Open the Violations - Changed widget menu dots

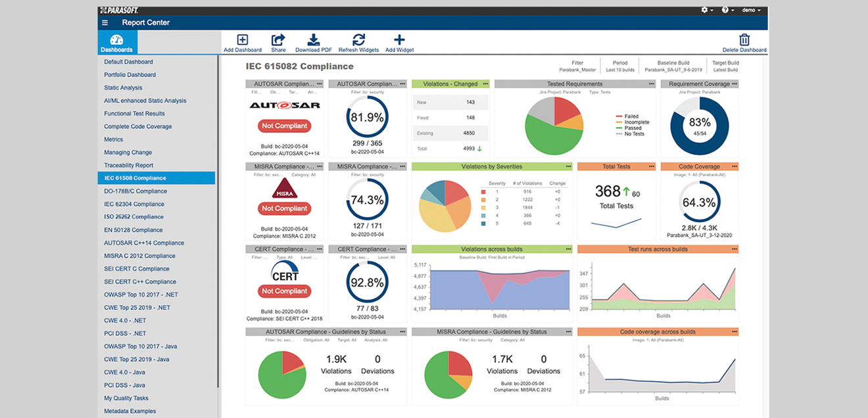pos(485,84)
